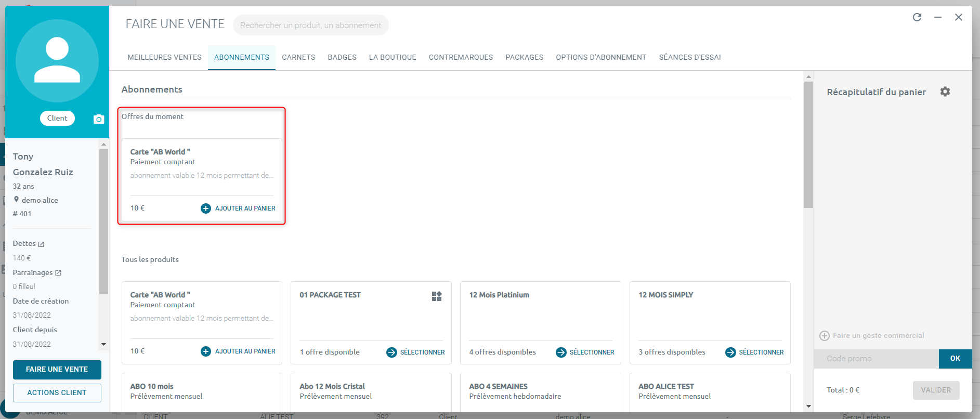
Task: Refresh the sale window
Action: (917, 17)
